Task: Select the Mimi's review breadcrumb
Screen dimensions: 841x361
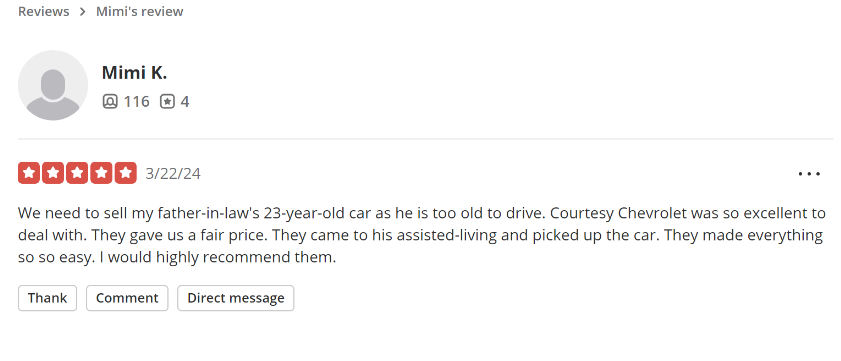Action: click(x=139, y=11)
